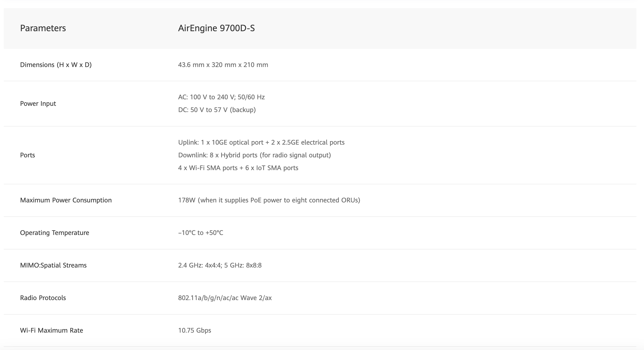Click the MIMO:Spatial Streams label
Viewport: 644px width, 350px height.
(x=53, y=265)
